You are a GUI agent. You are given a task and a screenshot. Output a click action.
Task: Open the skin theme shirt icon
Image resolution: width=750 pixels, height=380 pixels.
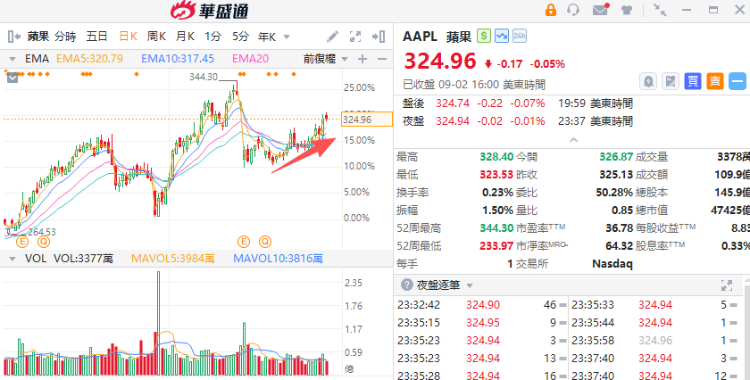(x=626, y=10)
